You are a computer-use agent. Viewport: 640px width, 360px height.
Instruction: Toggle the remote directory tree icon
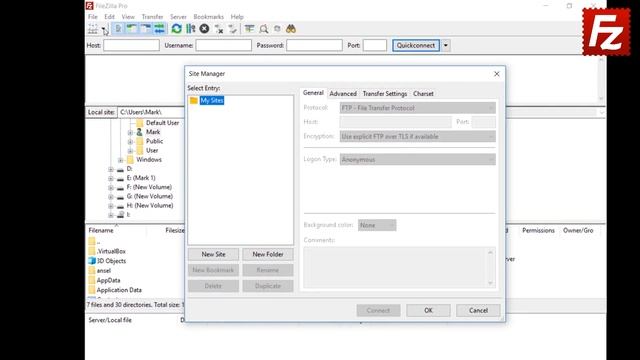pos(146,29)
